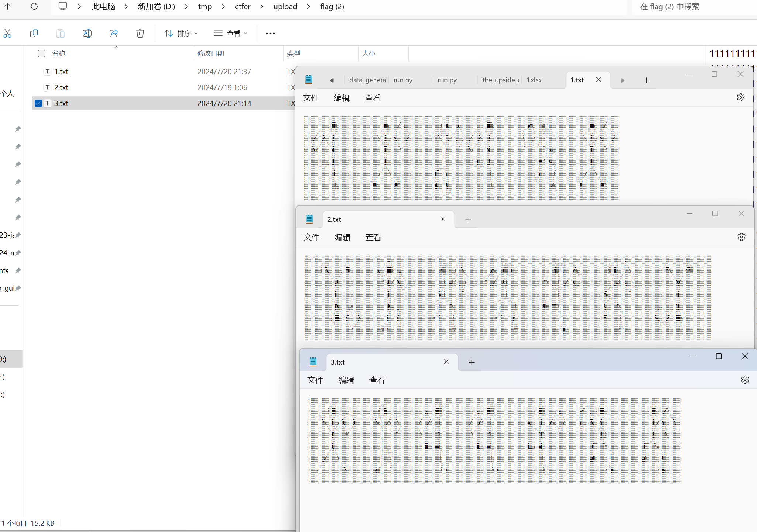The width and height of the screenshot is (757, 532).
Task: Click the search box 在 flag (2) 中搜索
Action: [x=694, y=7]
